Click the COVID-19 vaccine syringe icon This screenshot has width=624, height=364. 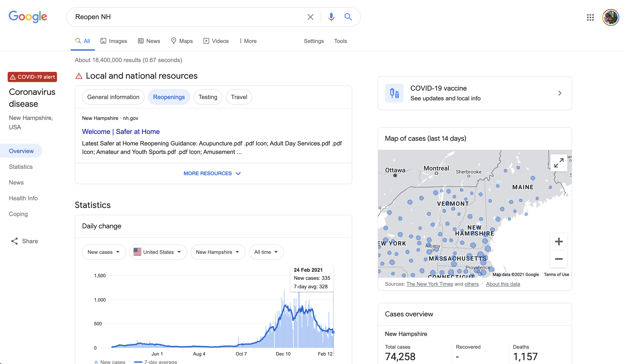(x=394, y=93)
